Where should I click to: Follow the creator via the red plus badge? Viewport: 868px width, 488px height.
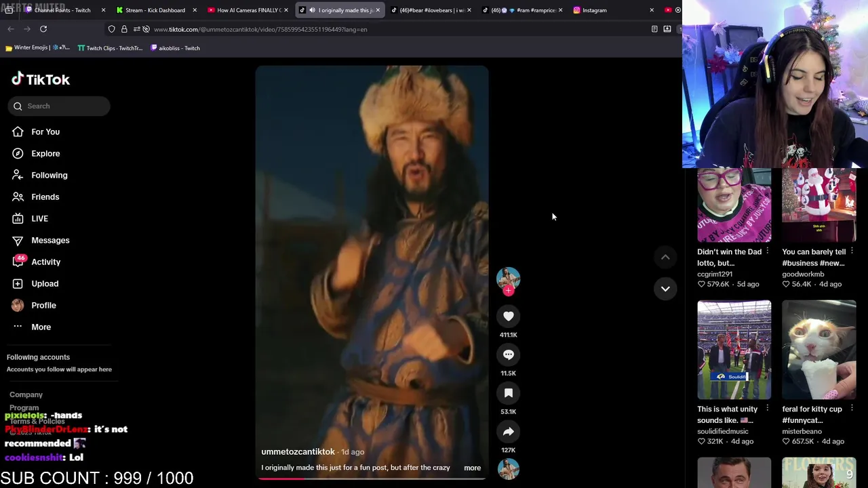coord(509,291)
